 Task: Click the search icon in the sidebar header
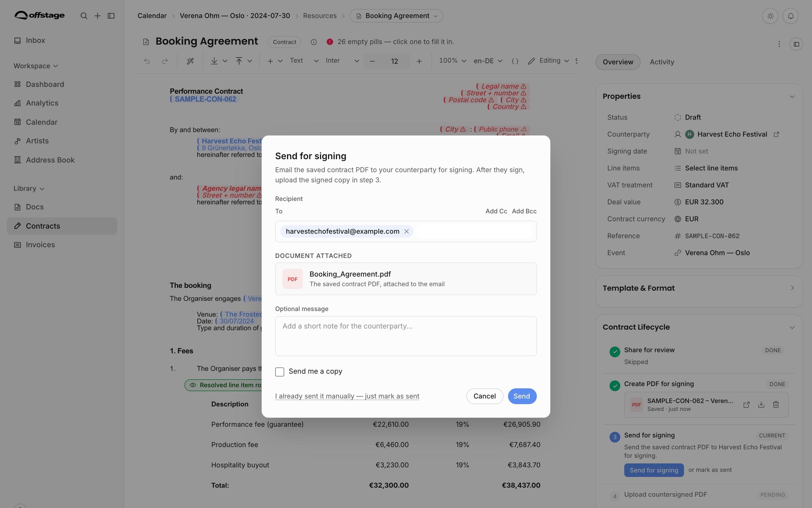(84, 16)
